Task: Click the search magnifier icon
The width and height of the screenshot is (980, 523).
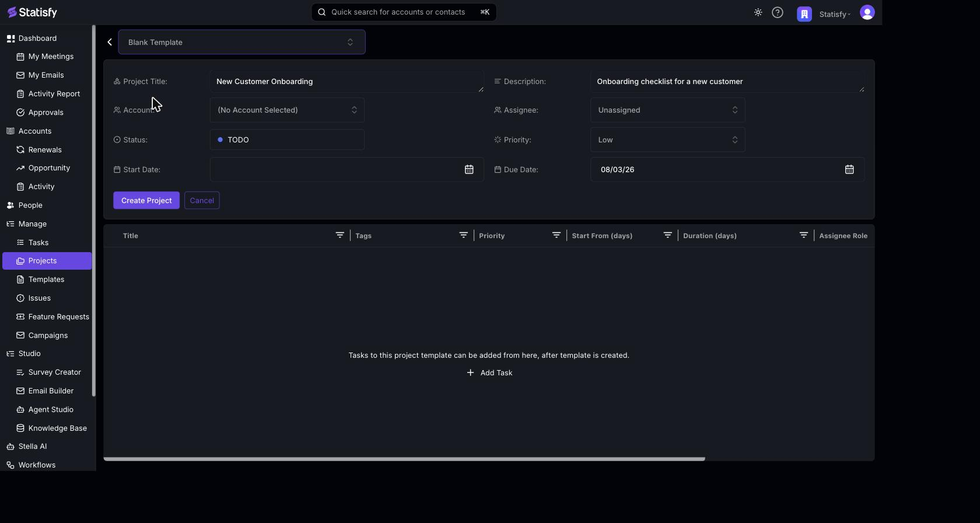Action: pos(321,12)
